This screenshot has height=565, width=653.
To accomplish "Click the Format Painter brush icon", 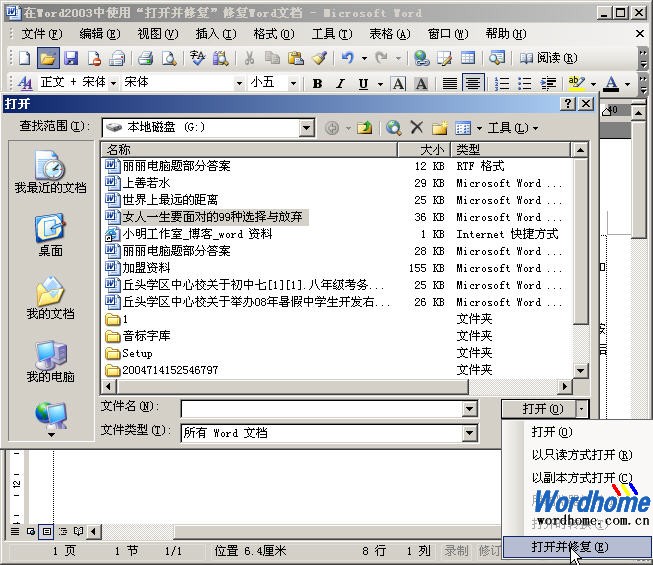I will coord(319,58).
